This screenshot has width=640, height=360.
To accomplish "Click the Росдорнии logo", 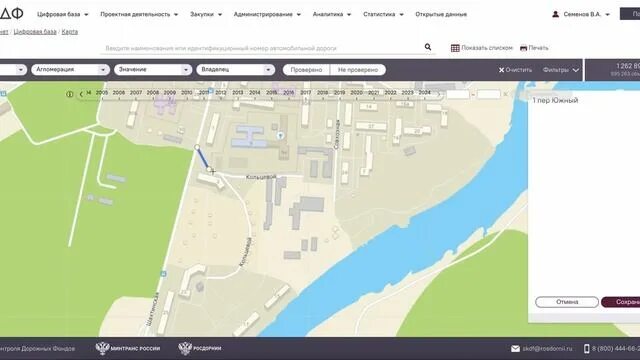I will (200, 348).
